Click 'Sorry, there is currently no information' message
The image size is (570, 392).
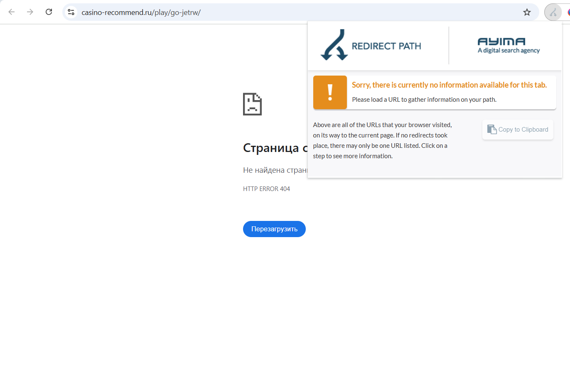tap(449, 85)
